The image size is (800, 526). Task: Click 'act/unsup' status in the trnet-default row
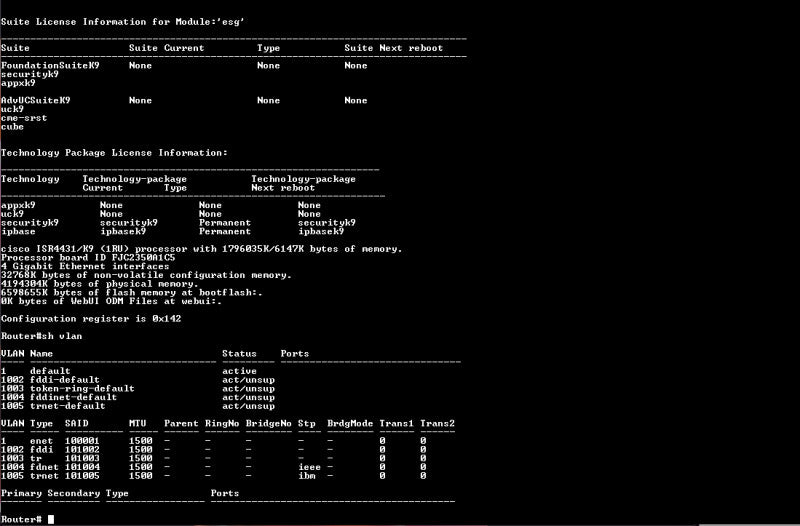[248, 406]
